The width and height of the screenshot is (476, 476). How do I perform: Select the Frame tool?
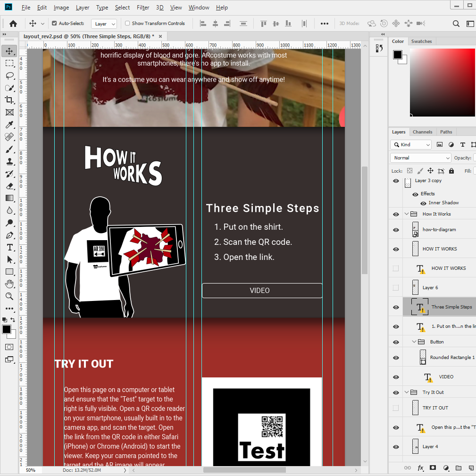(9, 112)
